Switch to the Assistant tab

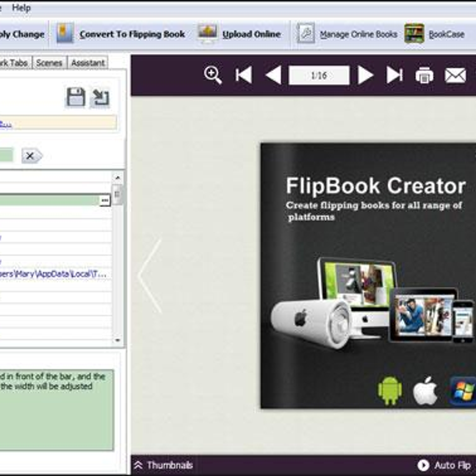[88, 63]
